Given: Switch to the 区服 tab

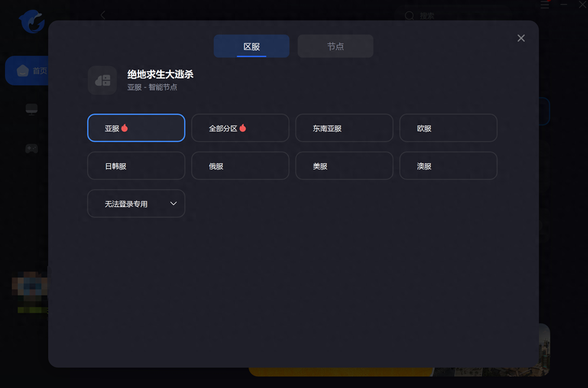Looking at the screenshot, I should 251,46.
